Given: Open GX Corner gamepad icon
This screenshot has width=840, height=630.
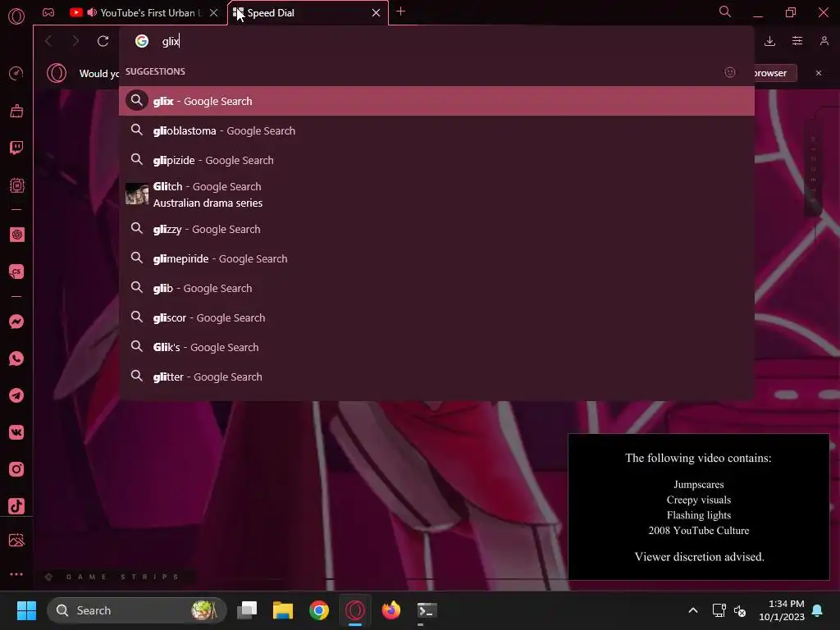Looking at the screenshot, I should (x=48, y=12).
